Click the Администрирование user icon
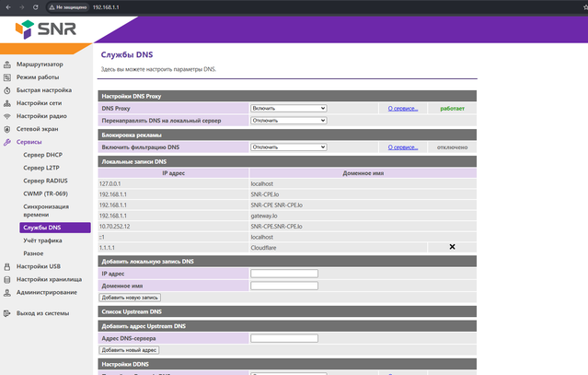This screenshot has height=375, width=588. click(x=7, y=292)
